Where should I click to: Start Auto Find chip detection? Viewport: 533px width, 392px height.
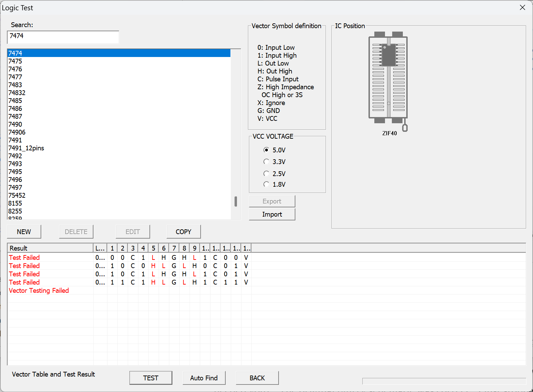pos(204,378)
